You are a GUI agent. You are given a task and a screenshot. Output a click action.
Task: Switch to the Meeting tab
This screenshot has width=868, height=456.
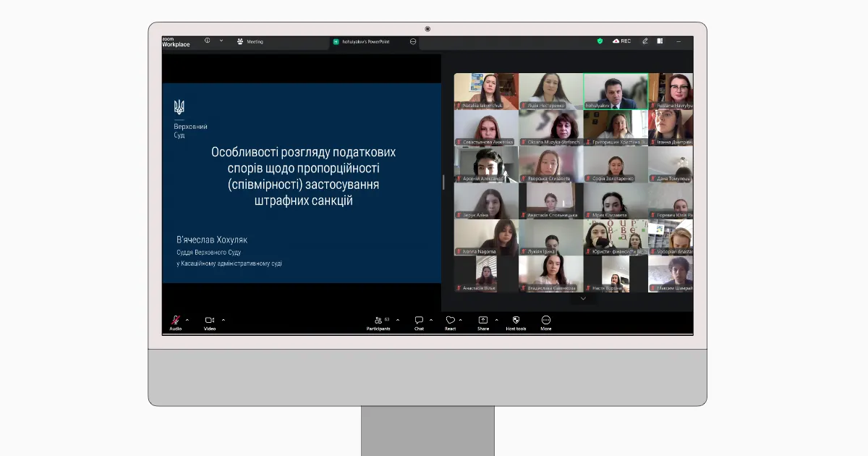click(250, 42)
